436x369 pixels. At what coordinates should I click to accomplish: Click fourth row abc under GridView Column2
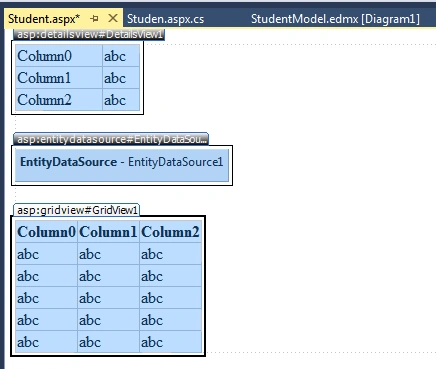[x=170, y=320]
